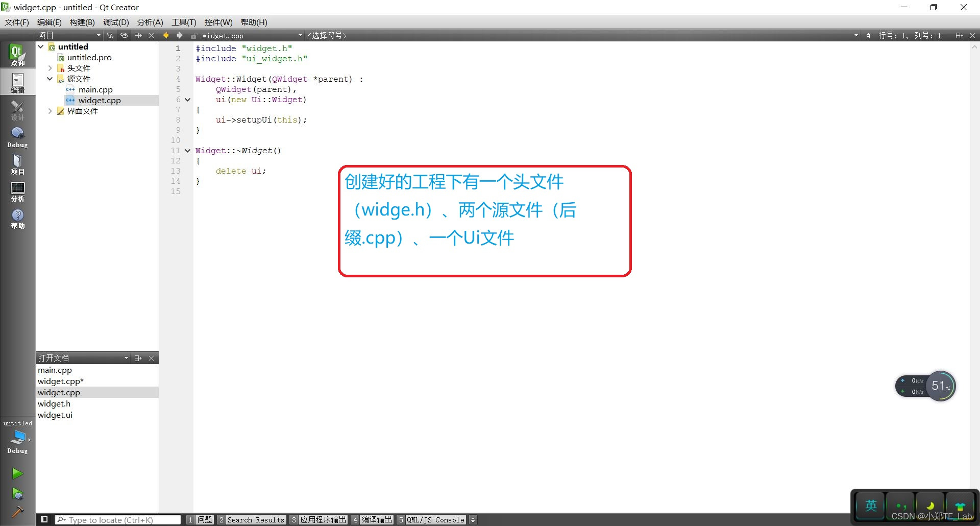Start debugging with the run-debug icon
This screenshot has height=526, width=980.
(17, 493)
